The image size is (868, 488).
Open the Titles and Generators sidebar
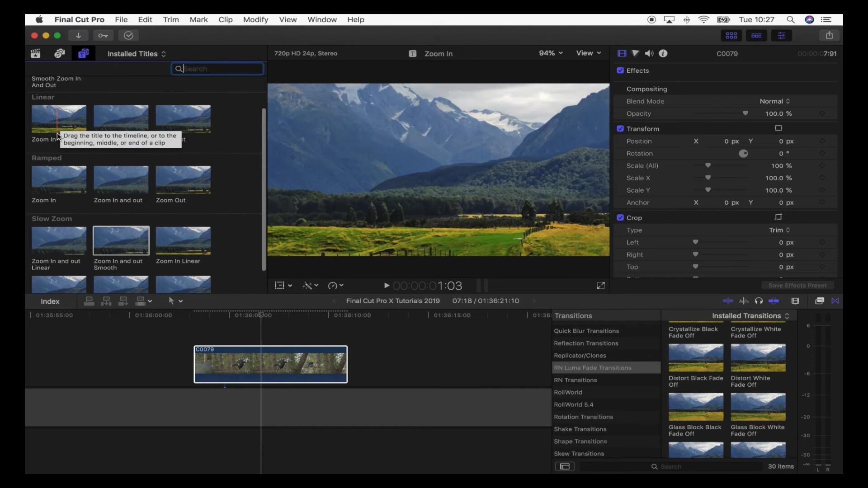tap(83, 54)
